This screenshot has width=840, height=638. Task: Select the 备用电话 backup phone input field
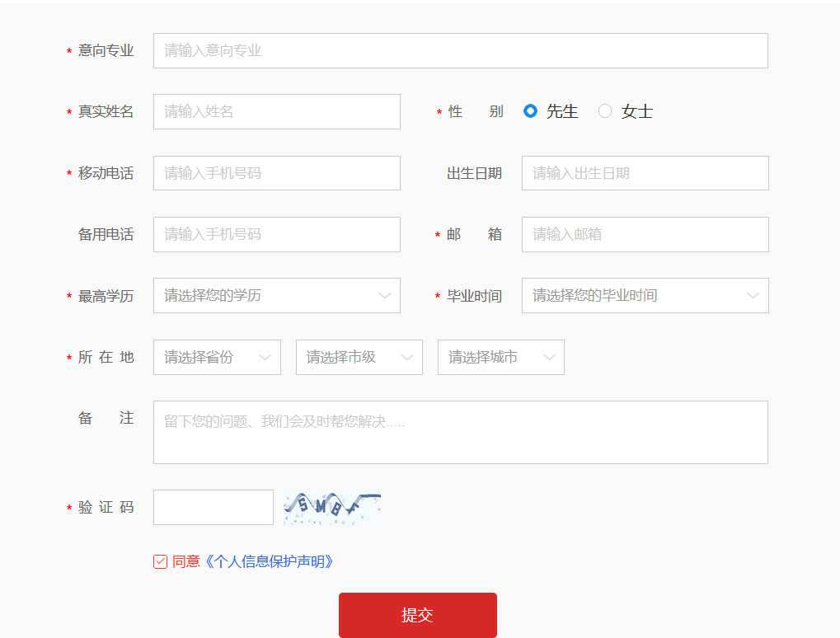(x=276, y=234)
